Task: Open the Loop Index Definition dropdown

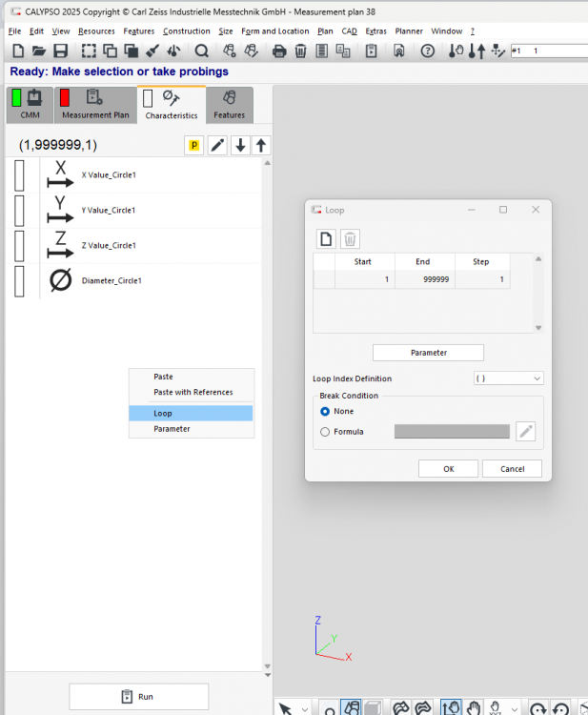Action: (x=508, y=378)
